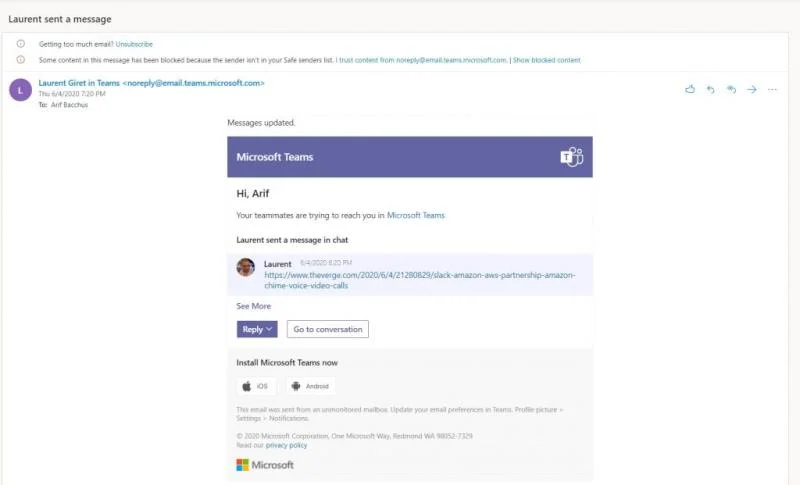Screen dimensions: 800x485
Task: Click the Thu 6/4/2020 7:20 PM timestamp
Action: coord(72,94)
